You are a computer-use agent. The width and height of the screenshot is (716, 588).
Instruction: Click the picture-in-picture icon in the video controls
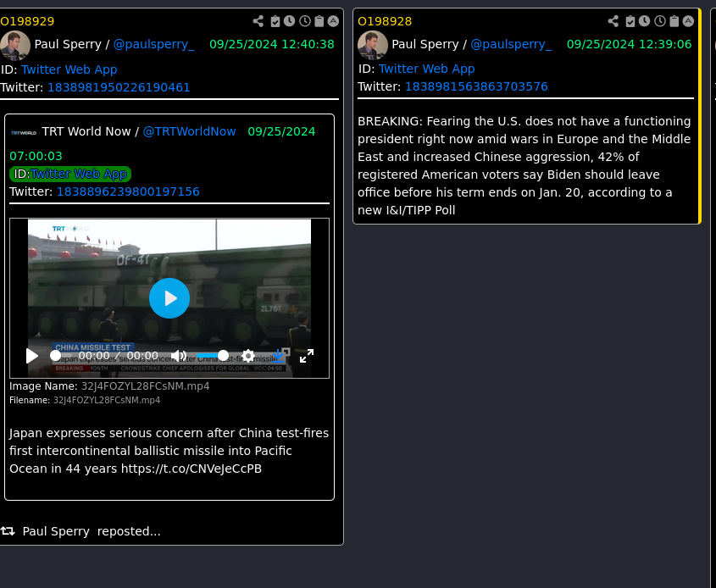[286, 352]
